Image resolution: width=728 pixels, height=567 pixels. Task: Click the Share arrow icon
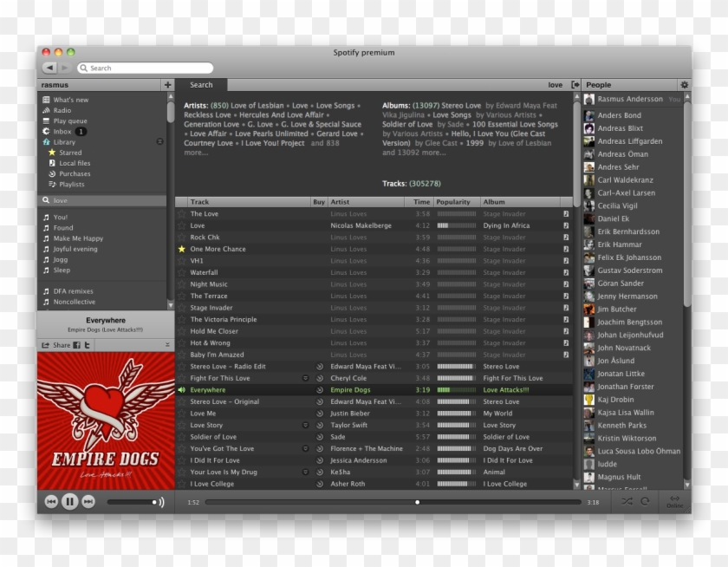(45, 345)
